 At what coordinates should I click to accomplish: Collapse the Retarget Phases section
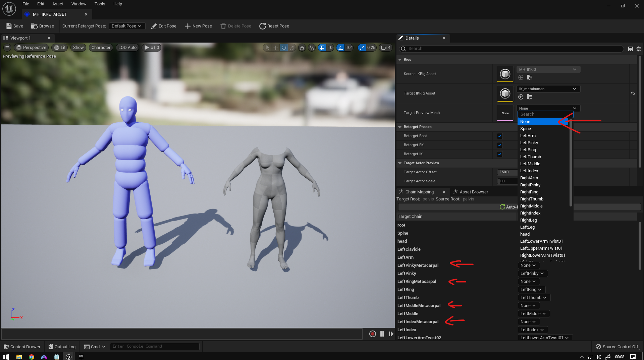click(400, 127)
